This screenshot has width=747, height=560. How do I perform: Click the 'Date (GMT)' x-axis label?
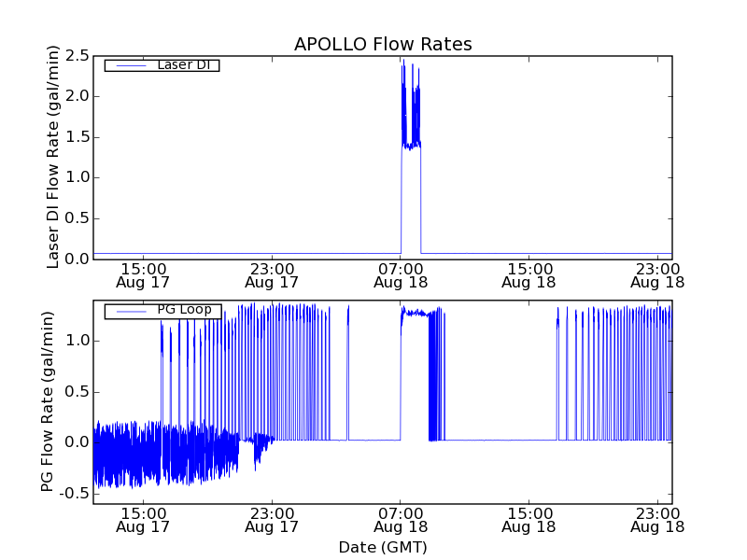tap(383, 548)
